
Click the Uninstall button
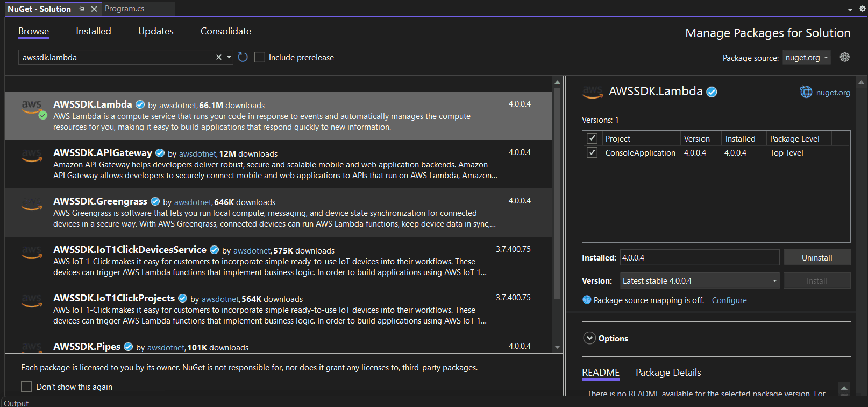pyautogui.click(x=817, y=257)
